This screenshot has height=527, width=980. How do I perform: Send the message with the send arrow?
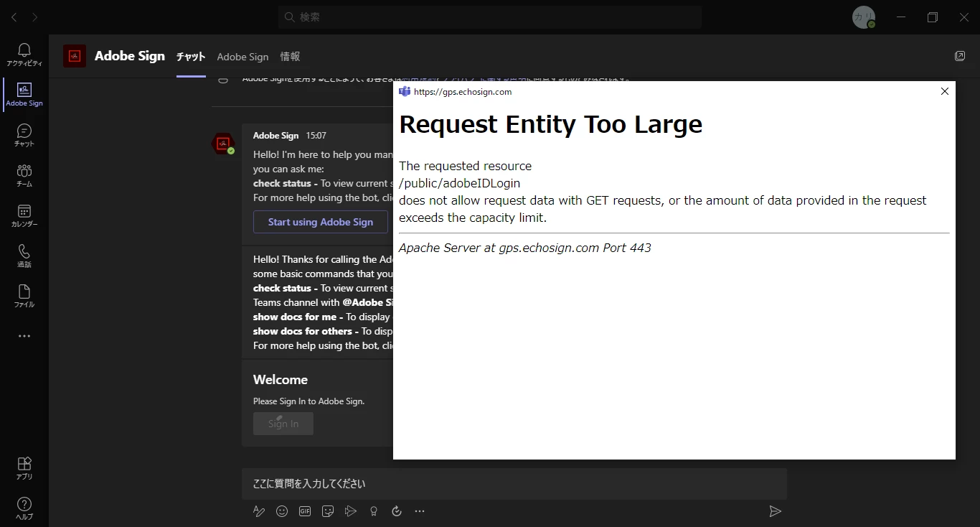coord(775,511)
